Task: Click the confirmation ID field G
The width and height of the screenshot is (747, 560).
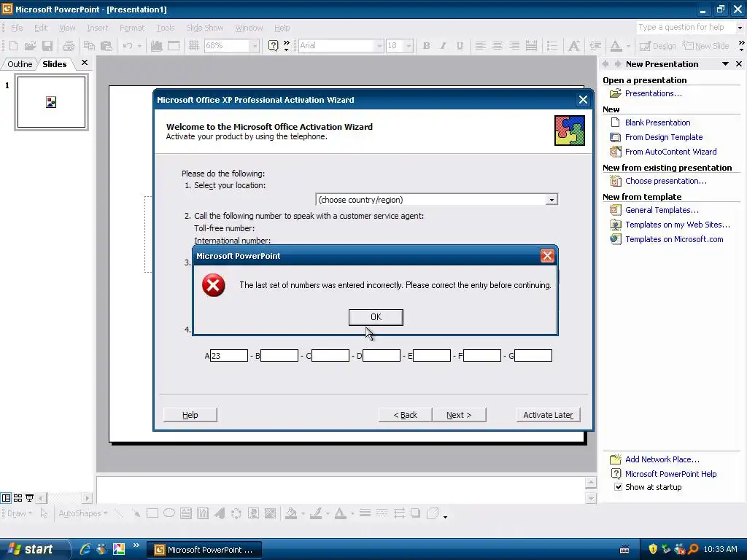Action: (x=533, y=356)
